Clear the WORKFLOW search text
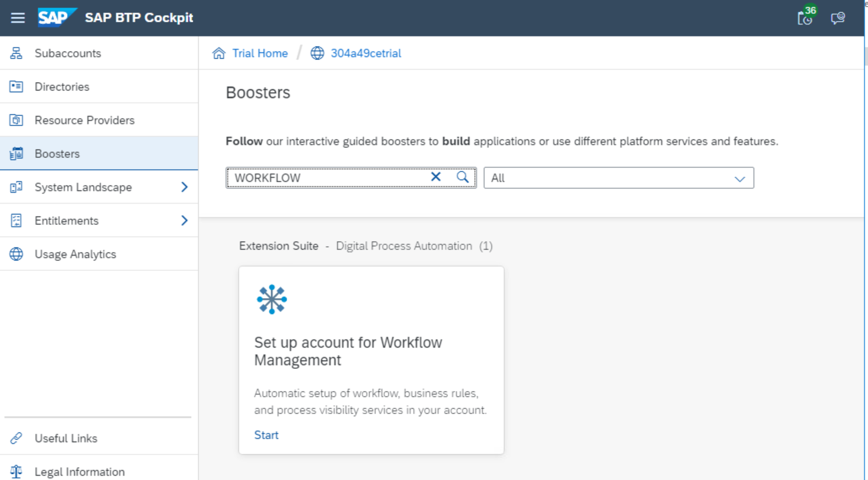Image resolution: width=868 pixels, height=480 pixels. click(x=436, y=177)
